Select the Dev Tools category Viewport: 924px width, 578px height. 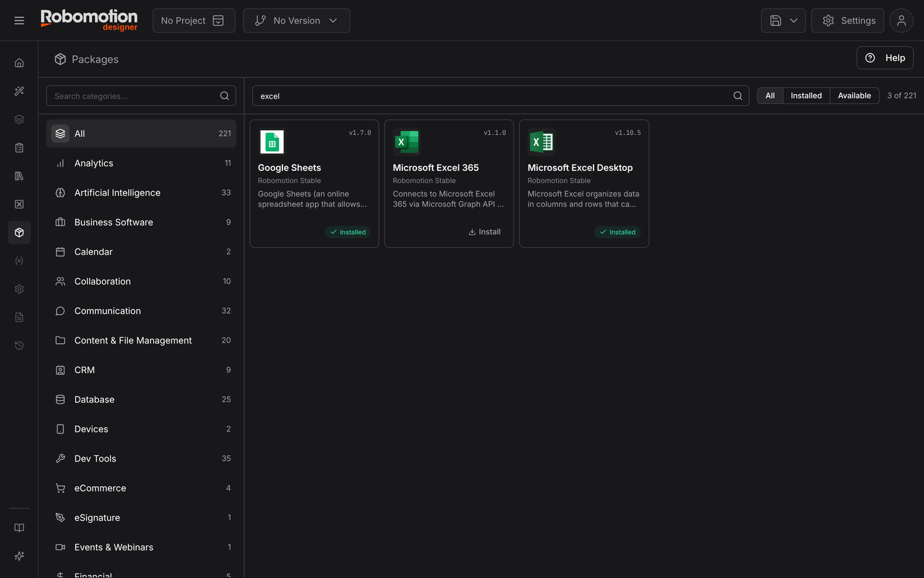point(141,459)
